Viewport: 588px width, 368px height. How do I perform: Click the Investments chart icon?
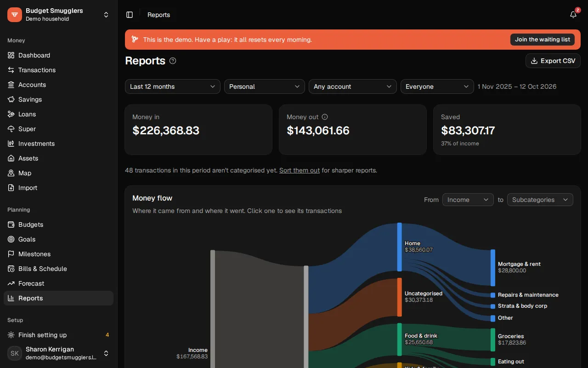pyautogui.click(x=11, y=144)
